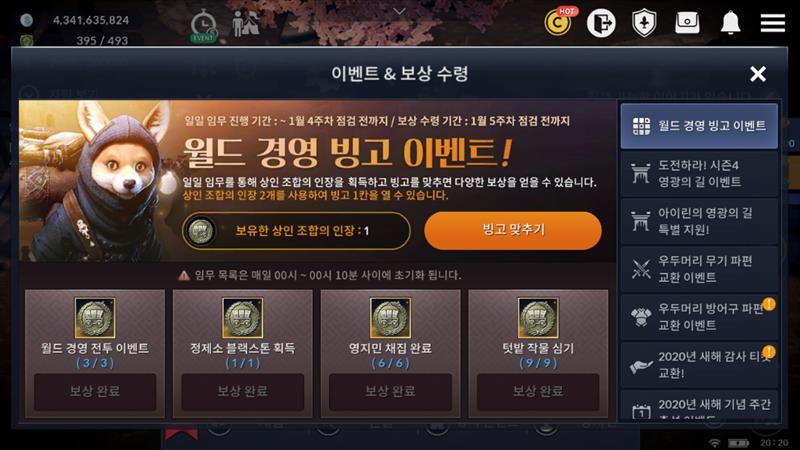Open 우두머리 무기 파편 교환 이벤트 entry
Image resolution: width=800 pixels, height=450 pixels.
coord(699,269)
